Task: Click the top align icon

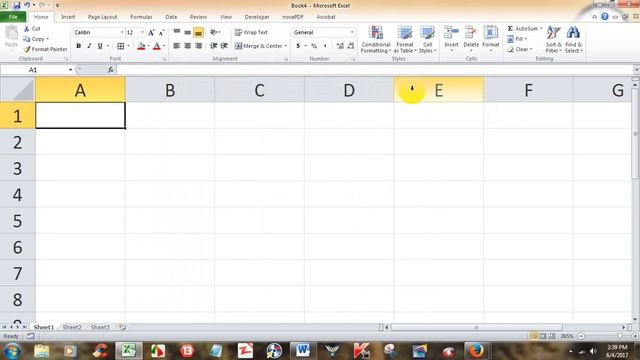Action: tap(177, 32)
